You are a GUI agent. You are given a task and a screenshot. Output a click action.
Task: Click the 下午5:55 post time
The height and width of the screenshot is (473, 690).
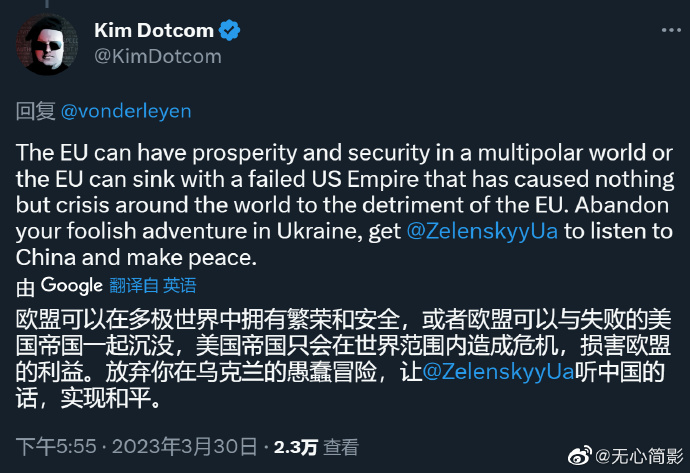point(48,445)
